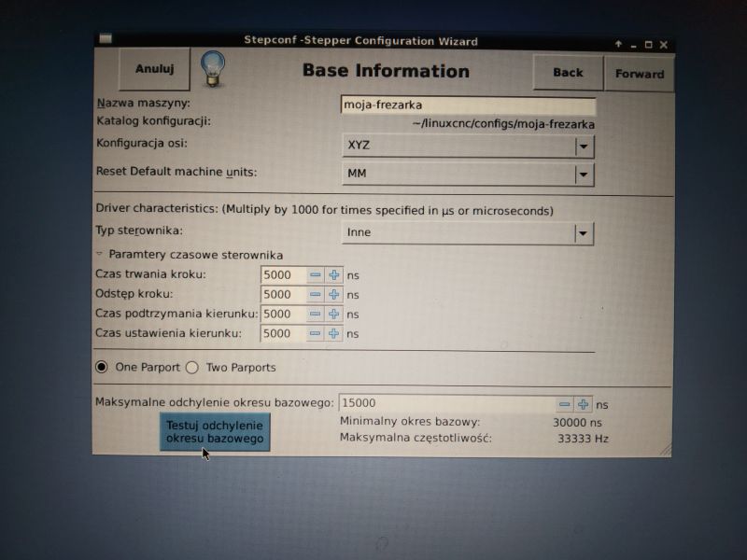Click the lightbulb help icon

[x=216, y=69]
